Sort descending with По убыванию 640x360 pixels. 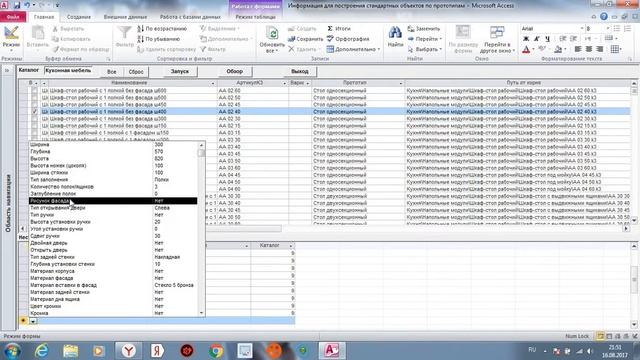(x=159, y=39)
